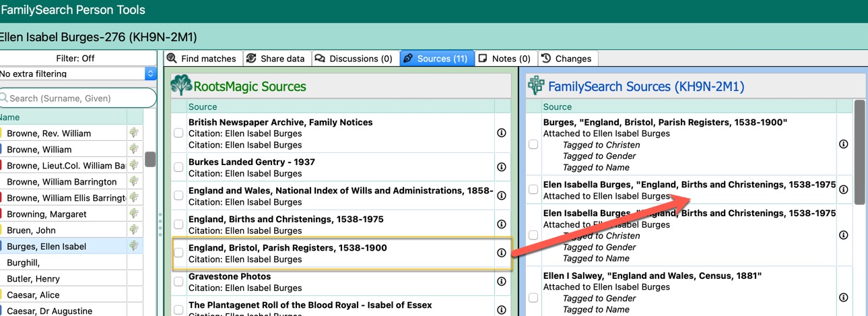Image resolution: width=868 pixels, height=316 pixels.
Task: Open the 'No extra filtering' dropdown
Action: (78, 74)
